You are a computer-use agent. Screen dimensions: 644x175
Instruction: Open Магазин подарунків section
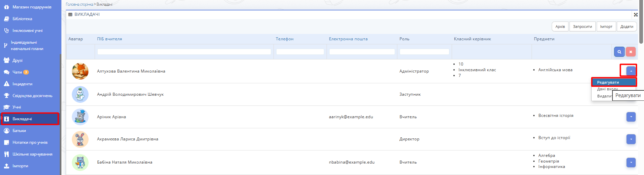click(32, 7)
